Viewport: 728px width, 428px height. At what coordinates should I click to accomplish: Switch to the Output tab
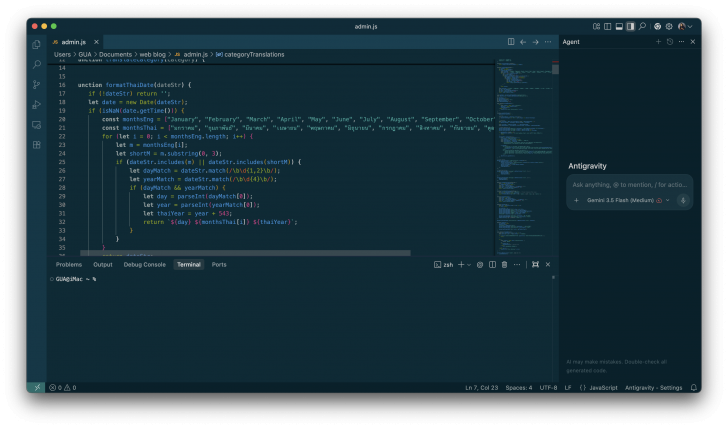(x=103, y=265)
